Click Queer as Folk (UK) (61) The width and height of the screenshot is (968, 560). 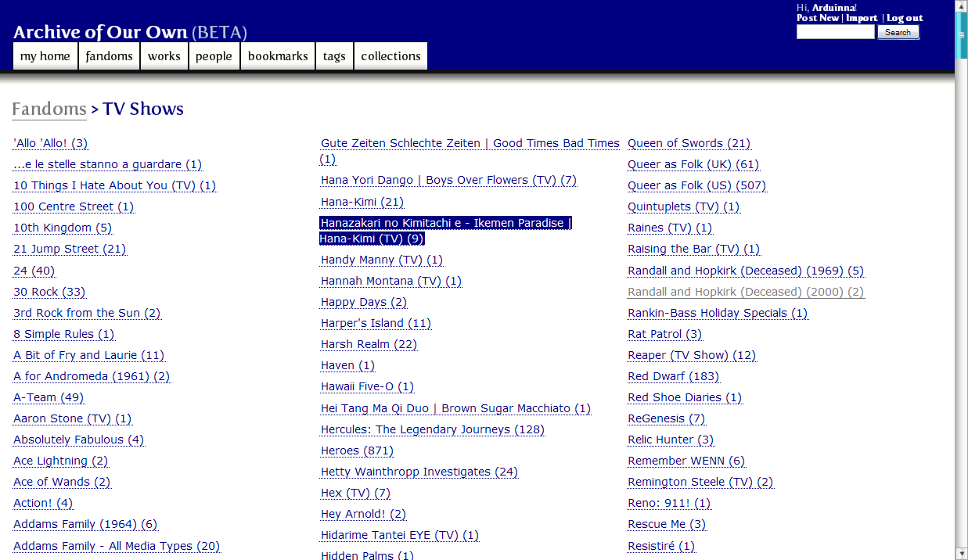(x=693, y=164)
